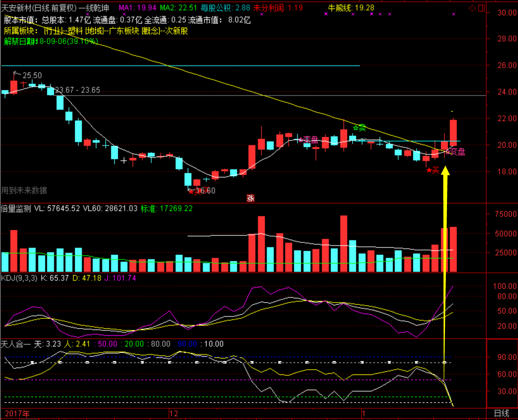This screenshot has width=518, height=420.
Task: Click the 未分利润: 1.19 label
Action: click(x=279, y=7)
